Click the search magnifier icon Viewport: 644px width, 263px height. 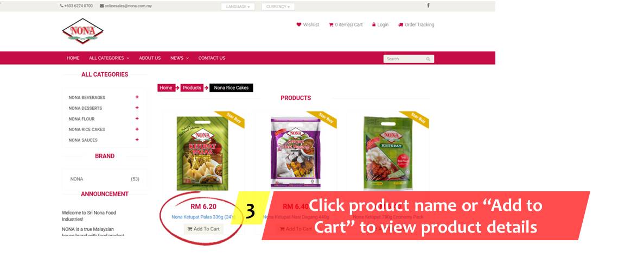428,59
